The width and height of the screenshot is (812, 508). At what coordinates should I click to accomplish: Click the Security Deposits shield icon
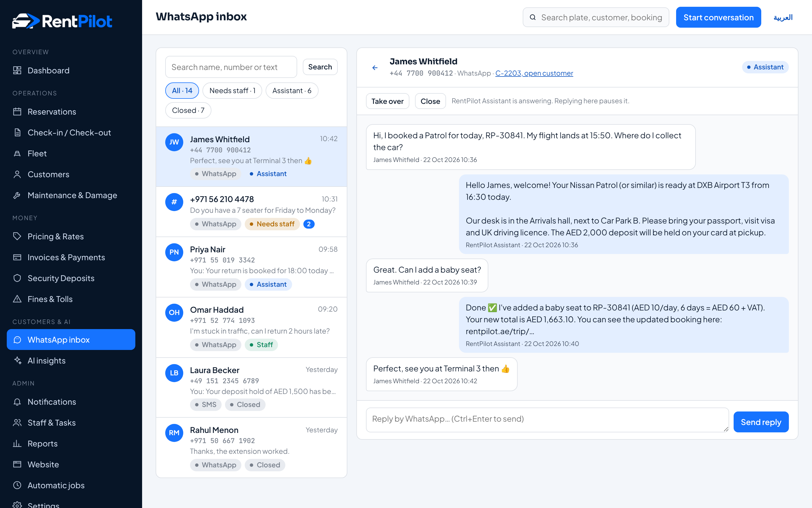coord(17,278)
